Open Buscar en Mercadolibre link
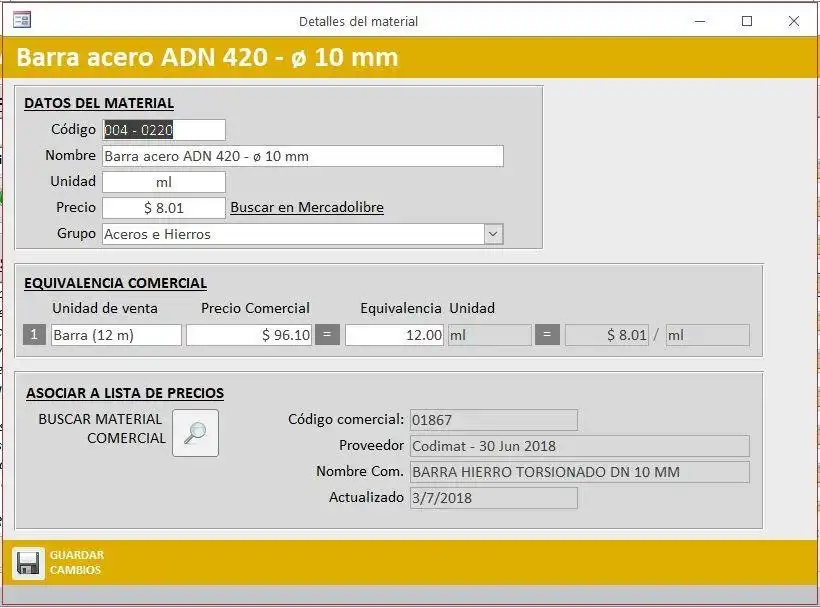Screen dimensions: 820x608 tap(307, 208)
